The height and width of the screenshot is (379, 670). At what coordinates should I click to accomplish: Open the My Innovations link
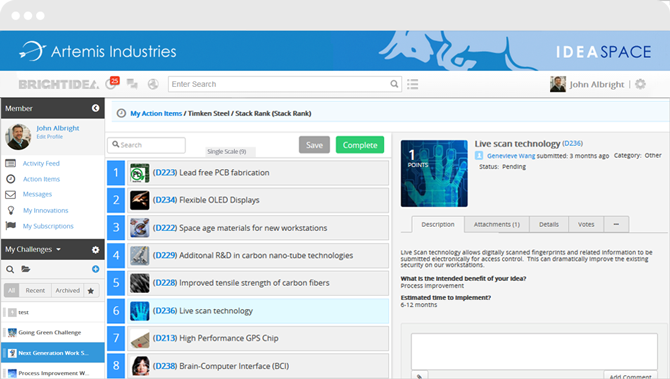click(x=45, y=210)
